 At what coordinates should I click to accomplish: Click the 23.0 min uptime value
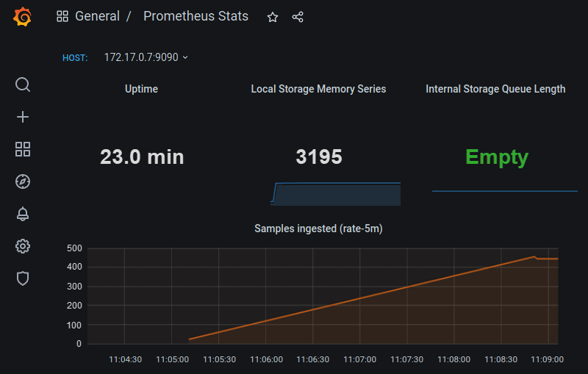point(142,157)
